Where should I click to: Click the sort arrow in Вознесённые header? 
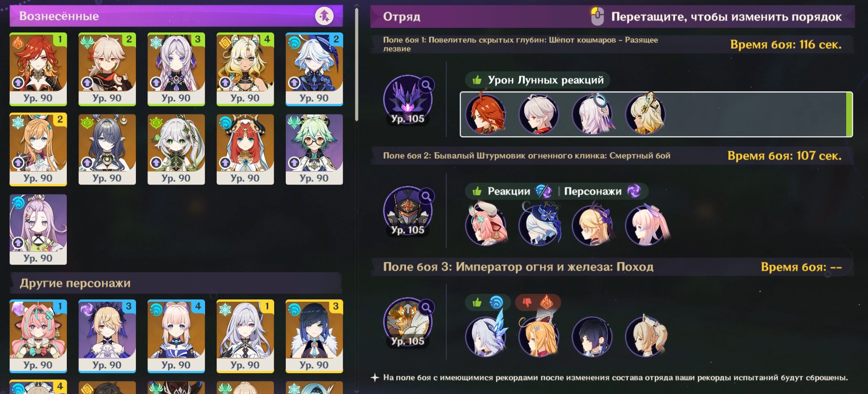(324, 16)
